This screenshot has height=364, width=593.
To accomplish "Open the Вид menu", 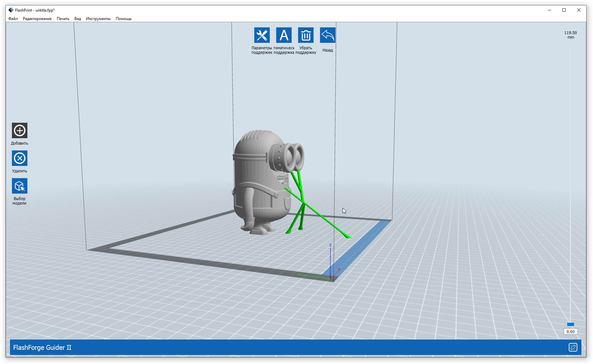I will 78,19.
